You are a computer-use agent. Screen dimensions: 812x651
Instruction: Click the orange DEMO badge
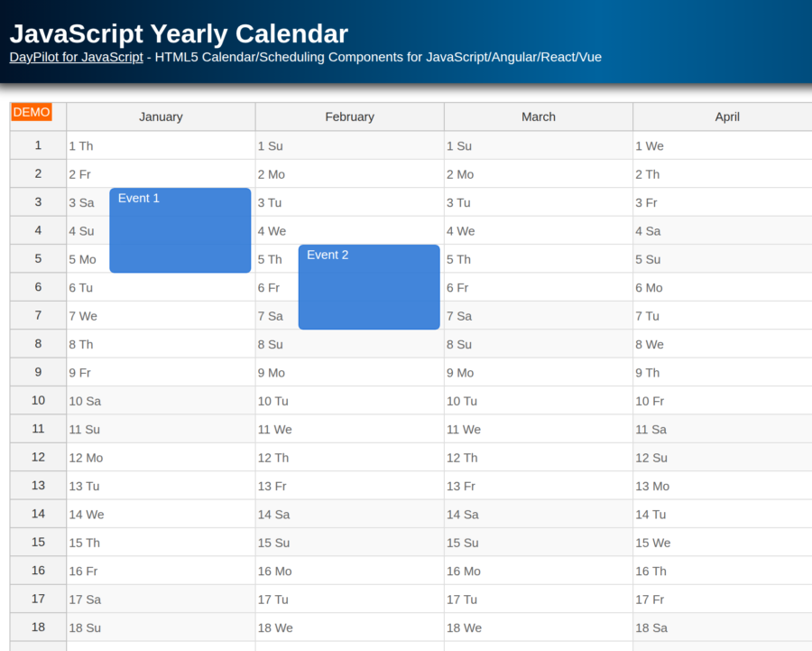[x=32, y=112]
